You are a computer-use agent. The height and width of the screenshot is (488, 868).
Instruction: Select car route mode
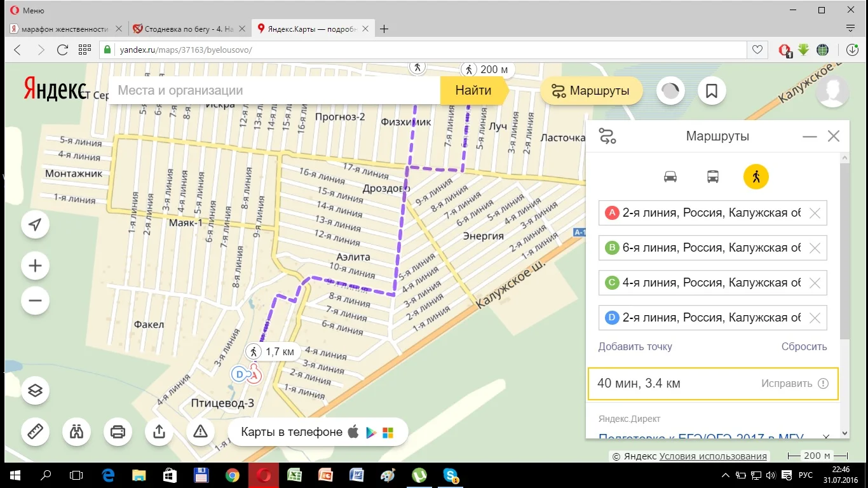[670, 177]
